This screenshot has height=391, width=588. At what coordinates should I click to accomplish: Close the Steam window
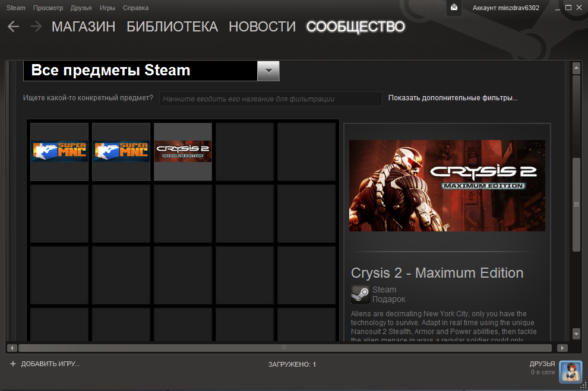[579, 8]
